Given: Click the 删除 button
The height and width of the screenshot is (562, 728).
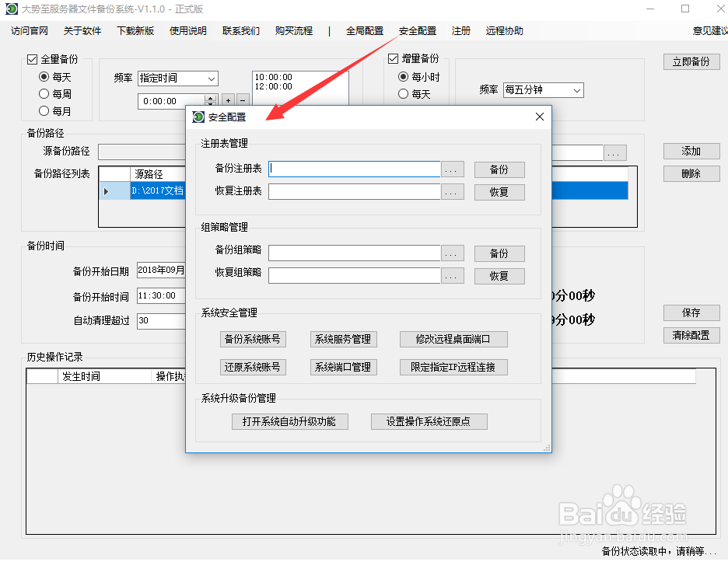Looking at the screenshot, I should pos(691,173).
